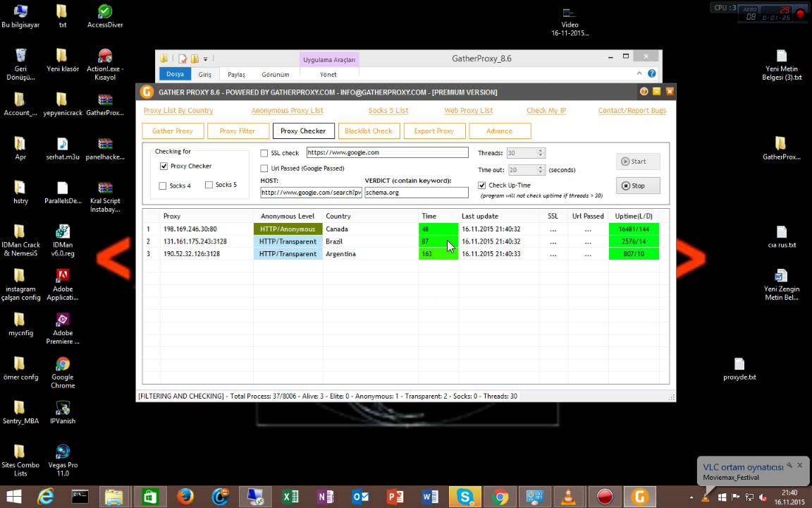This screenshot has height=508, width=812.
Task: Open Firefox from the taskbar
Action: [x=185, y=497]
